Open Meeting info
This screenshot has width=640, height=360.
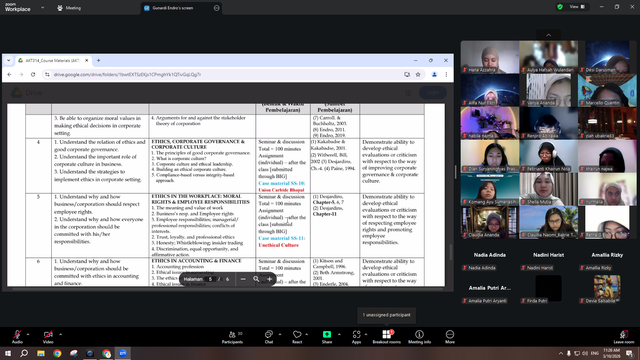pyautogui.click(x=419, y=337)
